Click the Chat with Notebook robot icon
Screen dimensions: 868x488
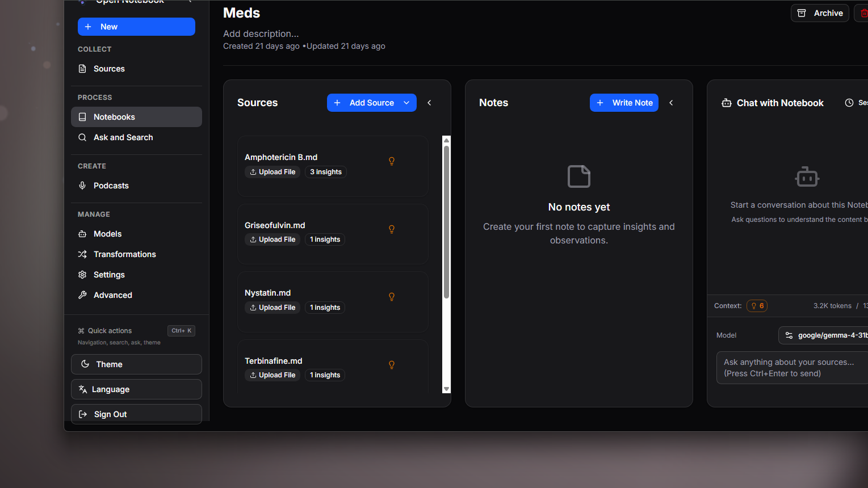click(726, 103)
